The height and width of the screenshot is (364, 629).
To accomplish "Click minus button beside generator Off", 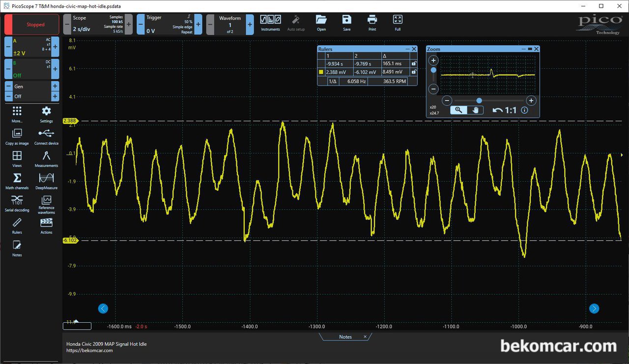I will [8, 96].
